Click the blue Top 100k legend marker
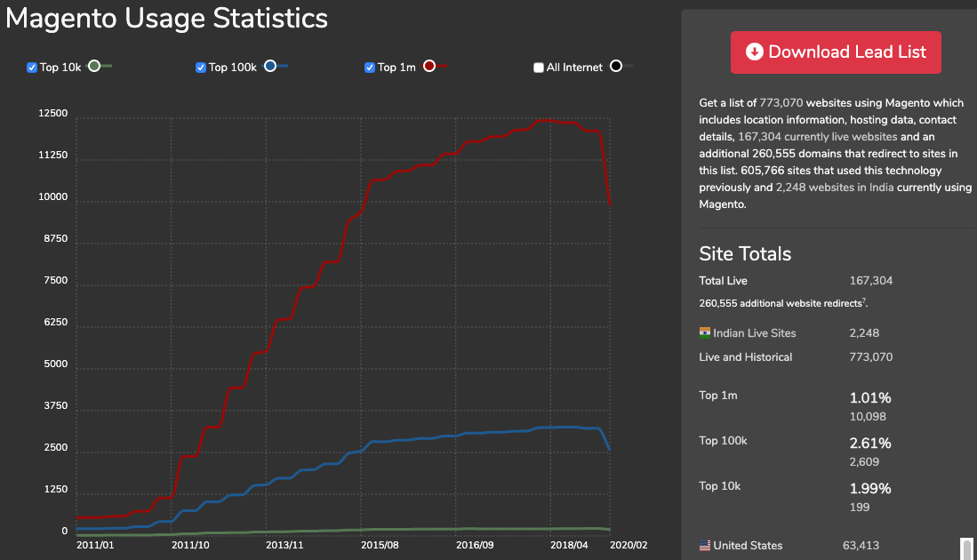The image size is (977, 560). (270, 67)
